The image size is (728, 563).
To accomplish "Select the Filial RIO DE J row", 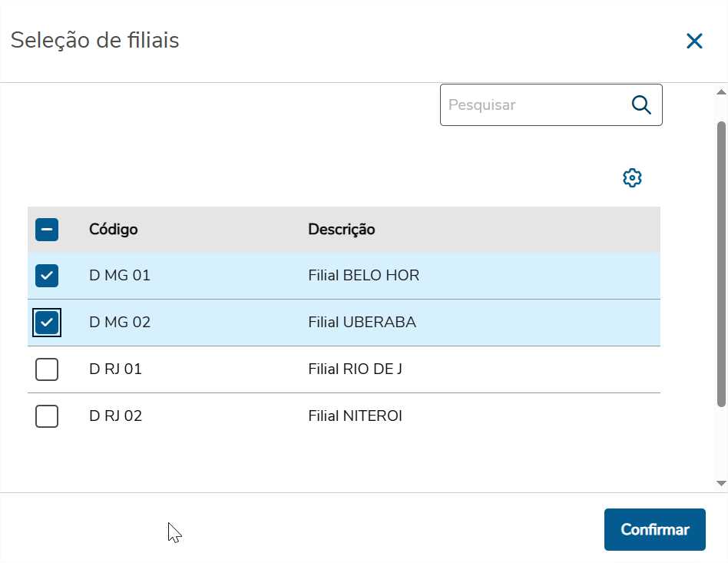I will 356,369.
